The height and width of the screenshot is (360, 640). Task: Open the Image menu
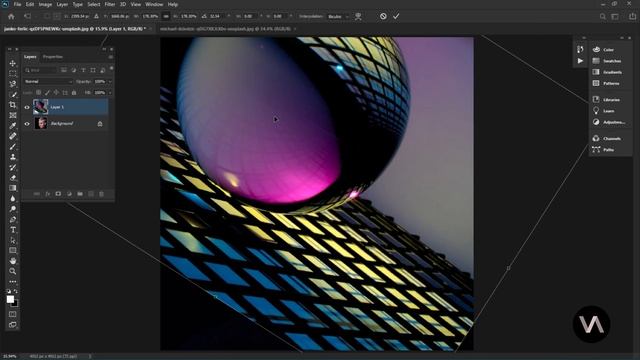point(45,4)
